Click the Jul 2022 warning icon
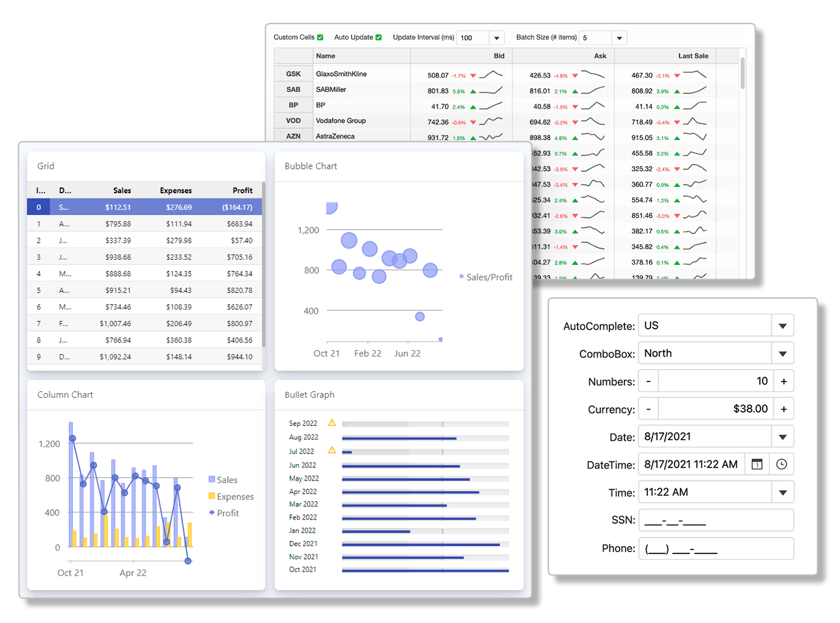The height and width of the screenshot is (623, 840). tap(331, 450)
